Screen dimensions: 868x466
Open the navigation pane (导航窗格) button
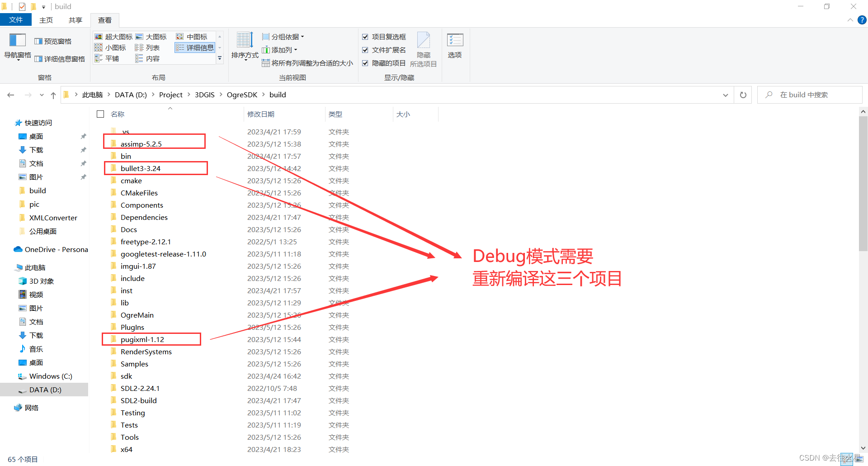pyautogui.click(x=18, y=47)
